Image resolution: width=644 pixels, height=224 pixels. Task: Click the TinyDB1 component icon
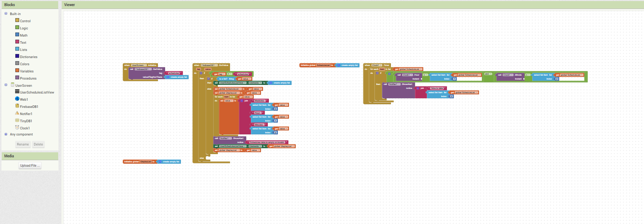click(x=17, y=120)
